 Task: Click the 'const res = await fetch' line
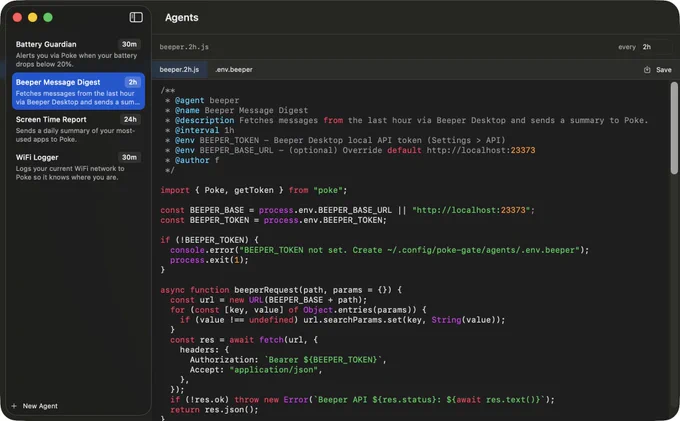pos(244,339)
